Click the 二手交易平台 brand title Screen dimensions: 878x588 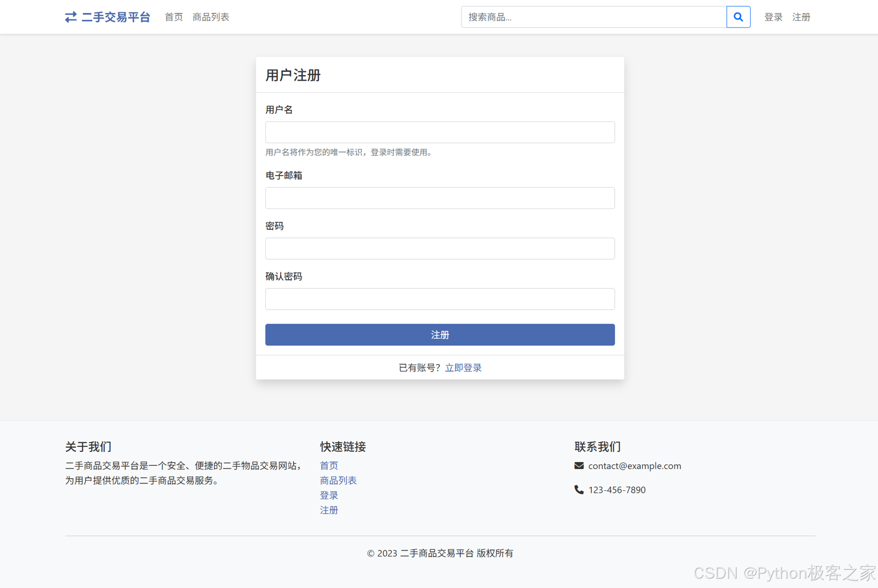coord(116,17)
